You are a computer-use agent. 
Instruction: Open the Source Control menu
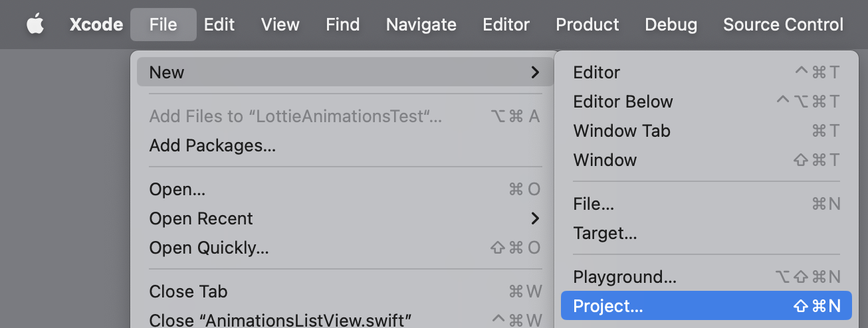(783, 25)
